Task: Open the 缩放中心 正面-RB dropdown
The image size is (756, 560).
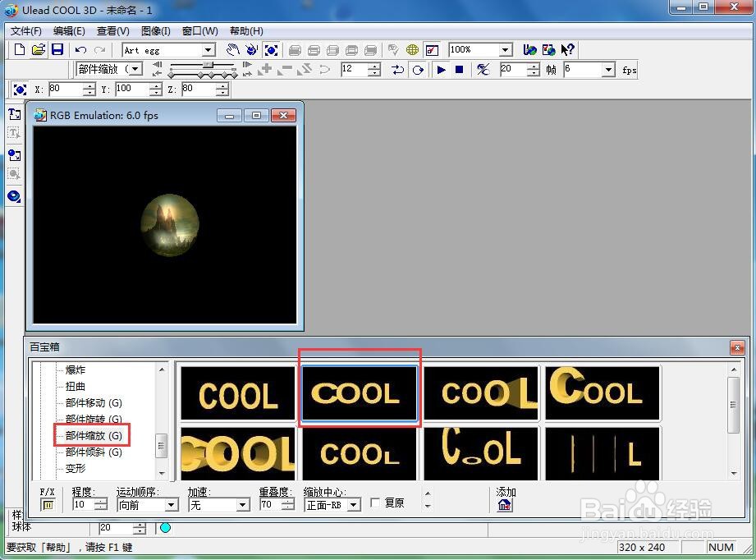Action: [x=354, y=505]
